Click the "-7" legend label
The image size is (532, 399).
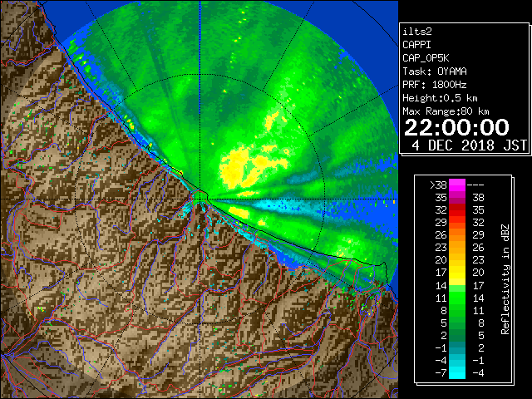click(441, 373)
